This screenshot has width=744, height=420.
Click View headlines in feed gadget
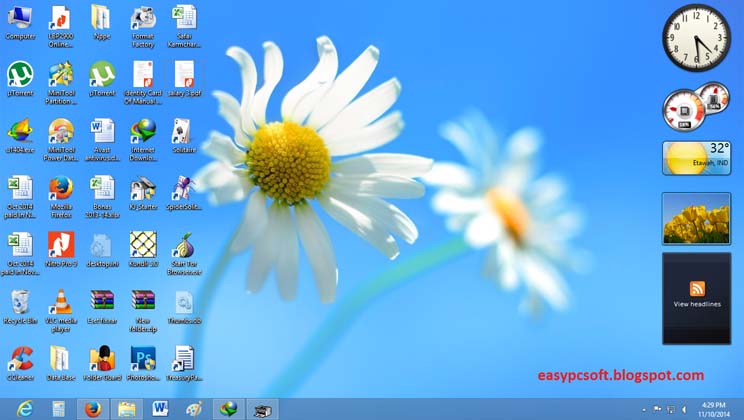pyautogui.click(x=697, y=304)
